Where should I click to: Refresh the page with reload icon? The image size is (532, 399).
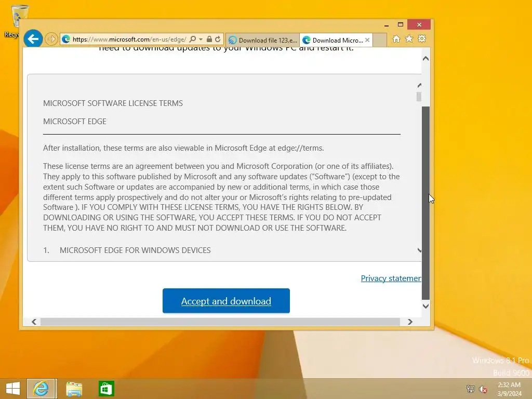pyautogui.click(x=218, y=39)
